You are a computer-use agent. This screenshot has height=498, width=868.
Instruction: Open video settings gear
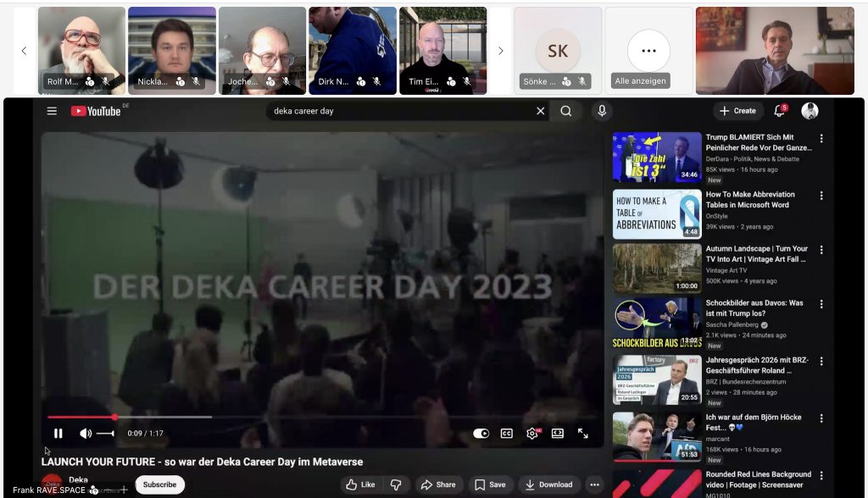[532, 433]
